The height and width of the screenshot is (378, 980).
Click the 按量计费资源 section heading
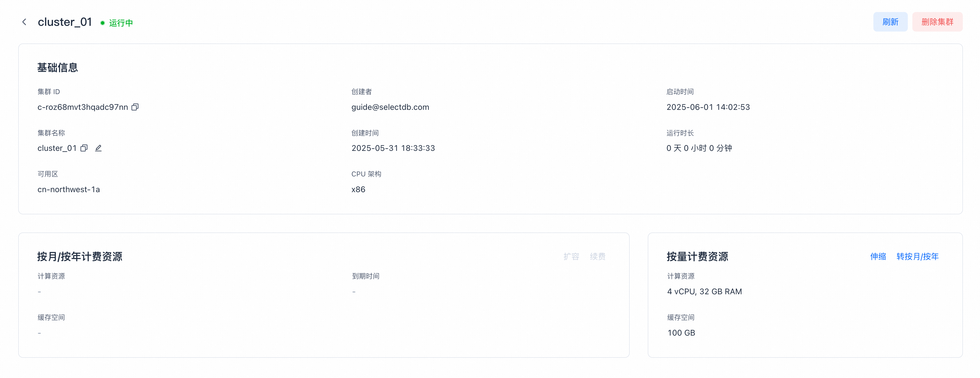tap(697, 257)
